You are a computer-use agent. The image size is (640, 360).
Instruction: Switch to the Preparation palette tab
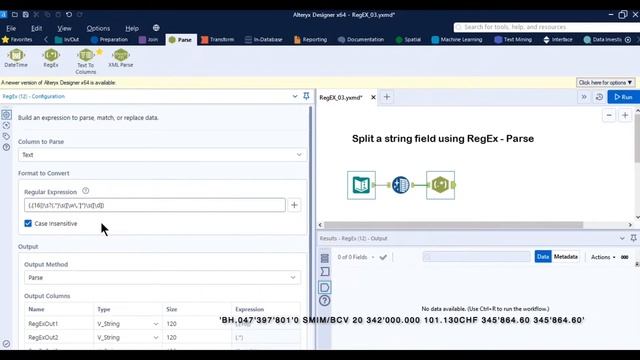coord(109,40)
